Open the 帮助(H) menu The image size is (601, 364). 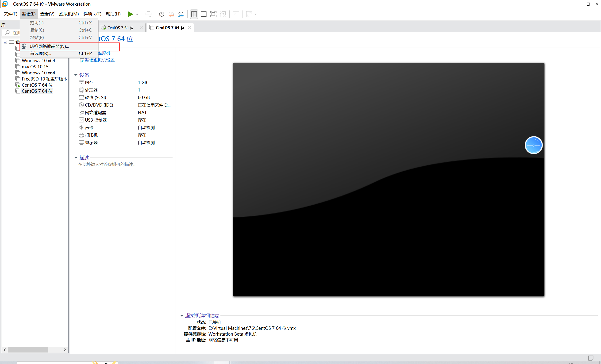(113, 14)
